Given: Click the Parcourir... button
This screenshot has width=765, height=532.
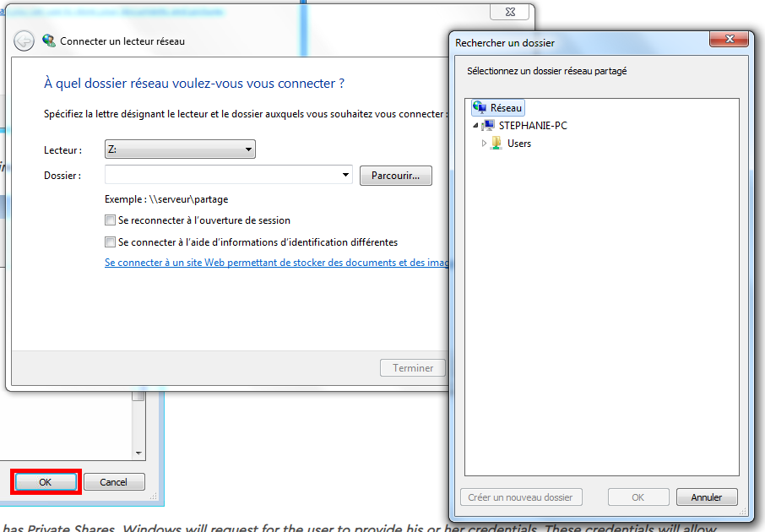Looking at the screenshot, I should click(x=396, y=176).
